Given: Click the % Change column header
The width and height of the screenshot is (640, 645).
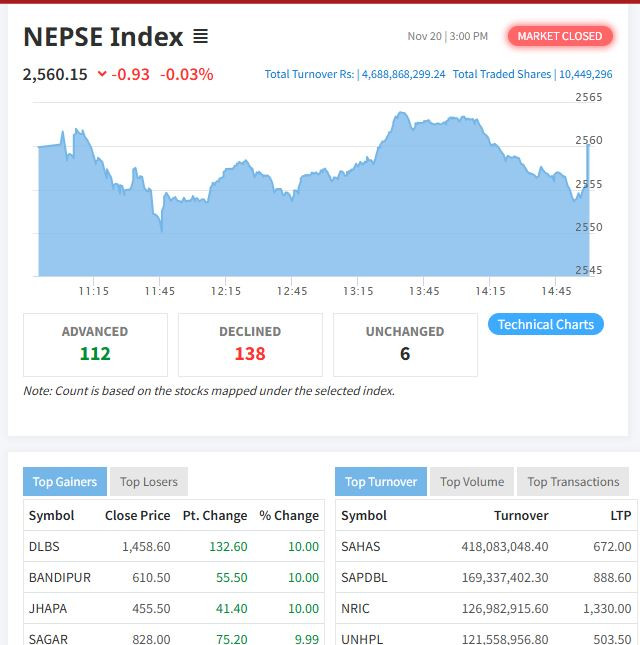Looking at the screenshot, I should 289,516.
